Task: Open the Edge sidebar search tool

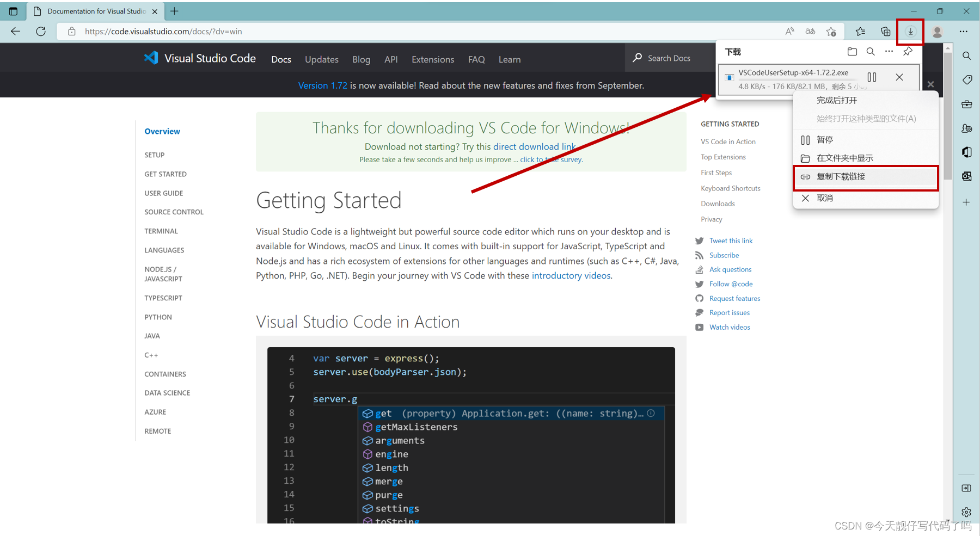Action: click(966, 56)
